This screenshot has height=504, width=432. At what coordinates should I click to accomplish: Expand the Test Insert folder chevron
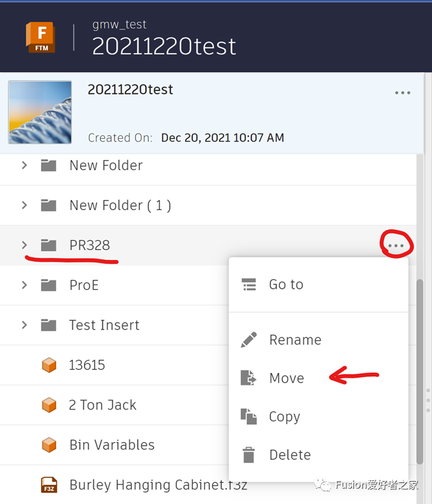[24, 325]
